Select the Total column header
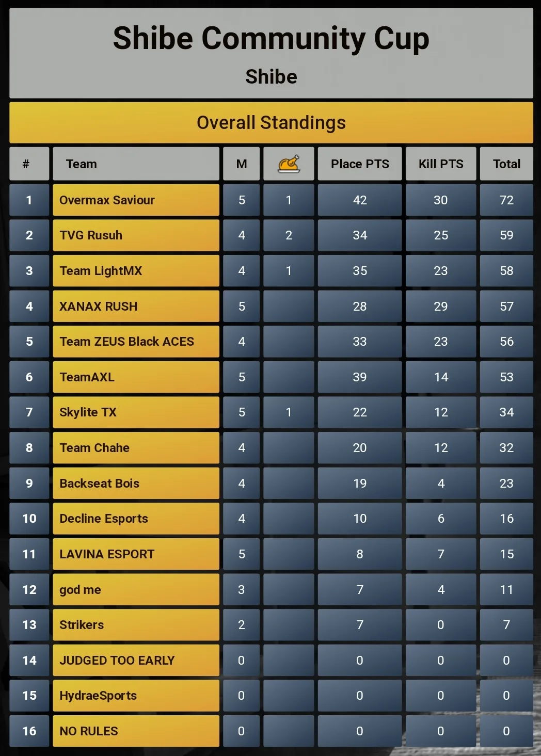 click(x=506, y=164)
